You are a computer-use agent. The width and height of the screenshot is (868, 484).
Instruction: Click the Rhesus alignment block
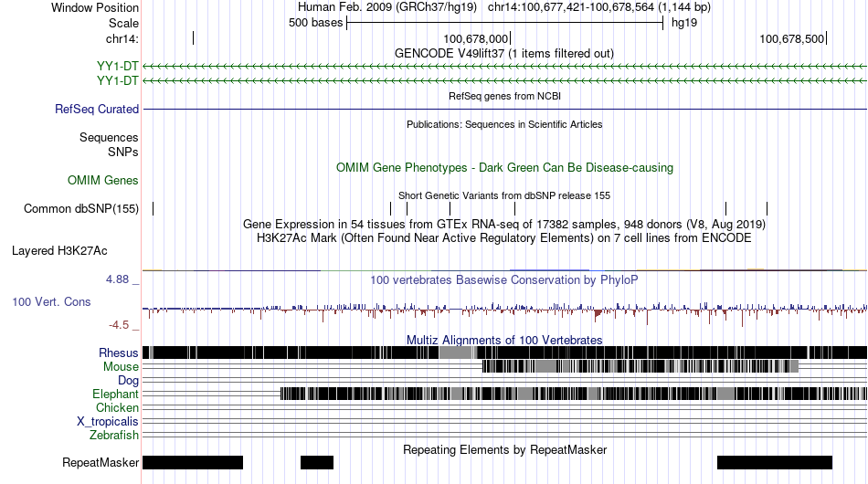pyautogui.click(x=505, y=352)
